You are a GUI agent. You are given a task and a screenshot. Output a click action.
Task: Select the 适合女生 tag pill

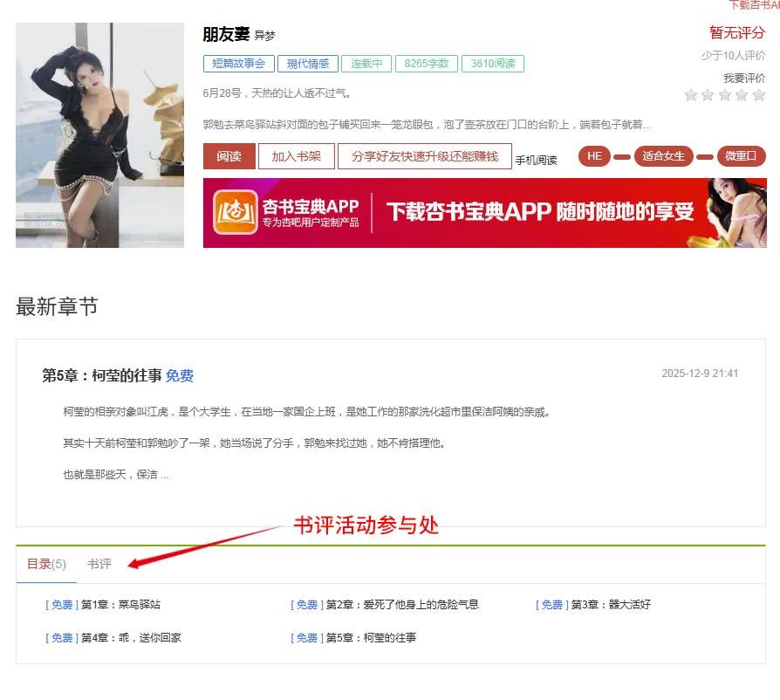coord(663,156)
